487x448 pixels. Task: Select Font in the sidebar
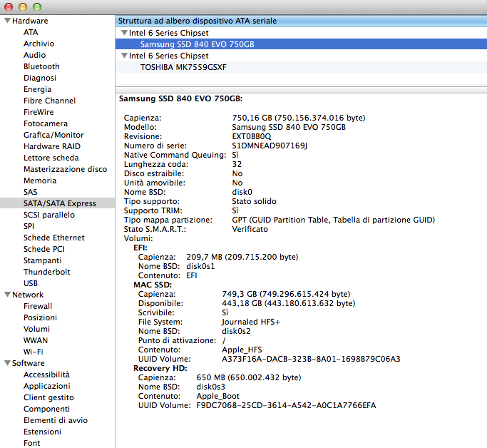pyautogui.click(x=31, y=443)
